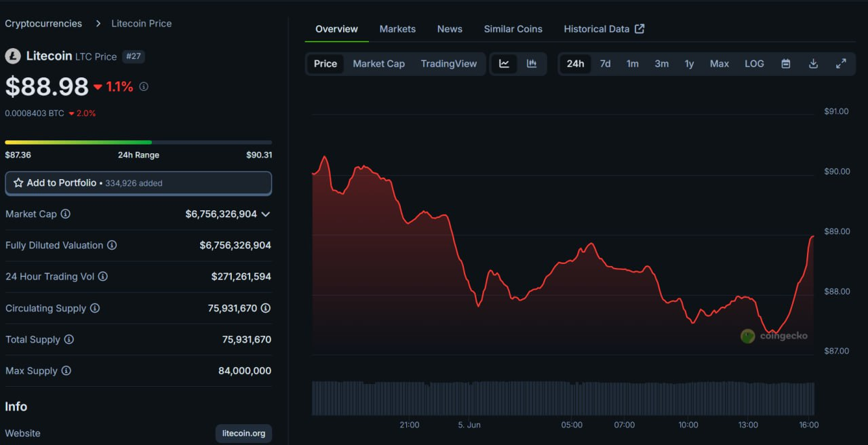The image size is (868, 445).
Task: Click the Litecoin Price breadcrumb
Action: click(142, 23)
